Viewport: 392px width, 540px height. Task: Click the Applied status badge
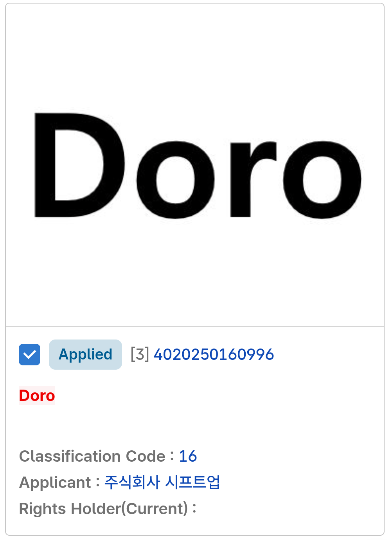click(85, 354)
